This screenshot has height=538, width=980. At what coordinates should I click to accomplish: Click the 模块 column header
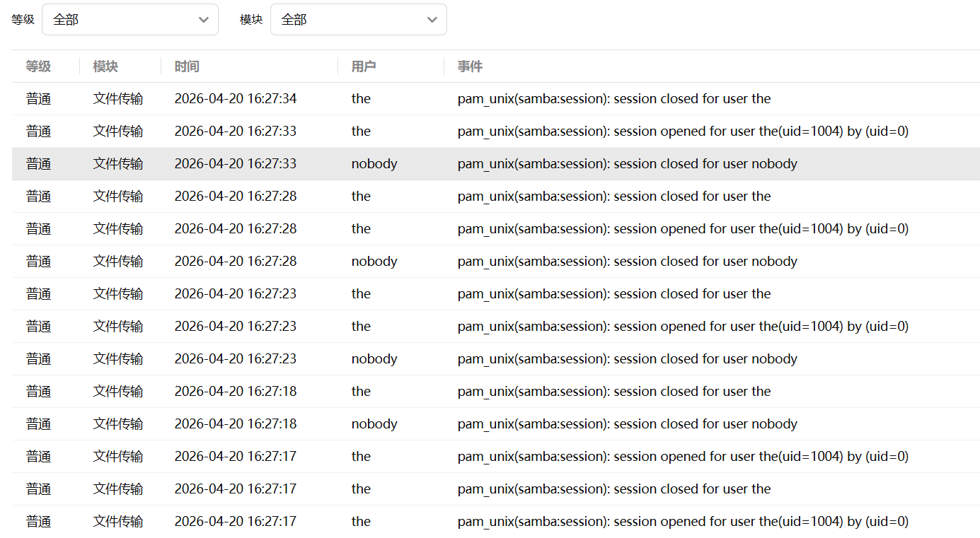(105, 66)
